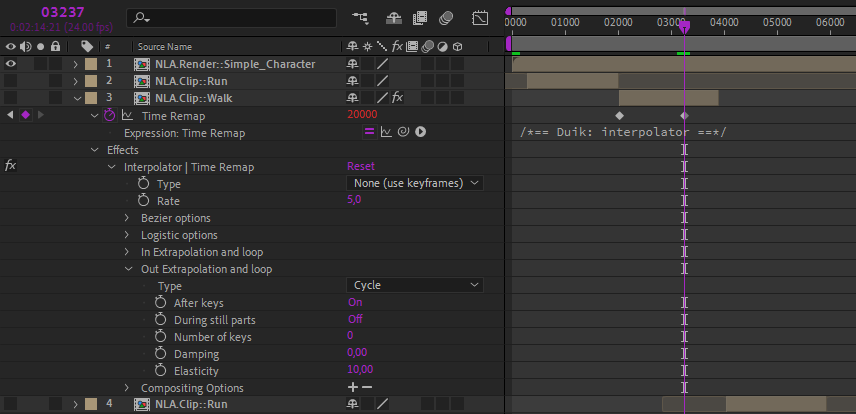Click the Motion Blur enable icon

coord(446,18)
